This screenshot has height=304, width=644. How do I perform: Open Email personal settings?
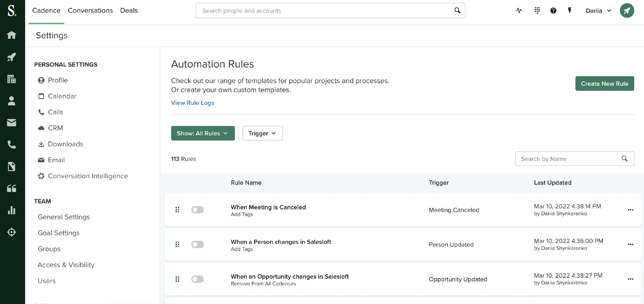(51, 160)
